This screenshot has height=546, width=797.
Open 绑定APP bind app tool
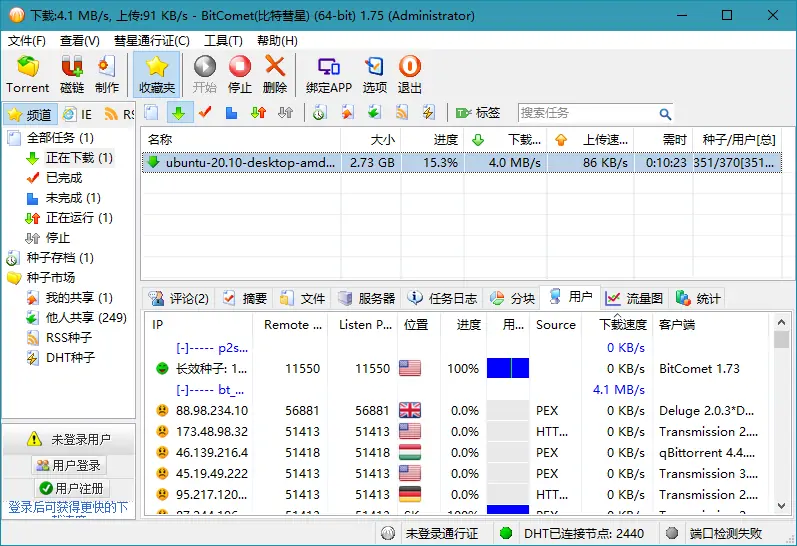coord(328,74)
